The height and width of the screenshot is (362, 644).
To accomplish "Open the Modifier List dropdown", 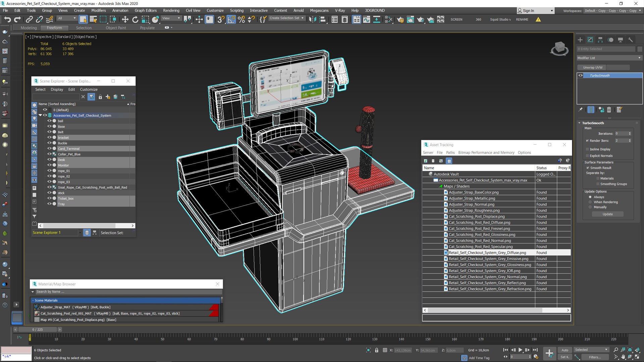I will coord(609,58).
